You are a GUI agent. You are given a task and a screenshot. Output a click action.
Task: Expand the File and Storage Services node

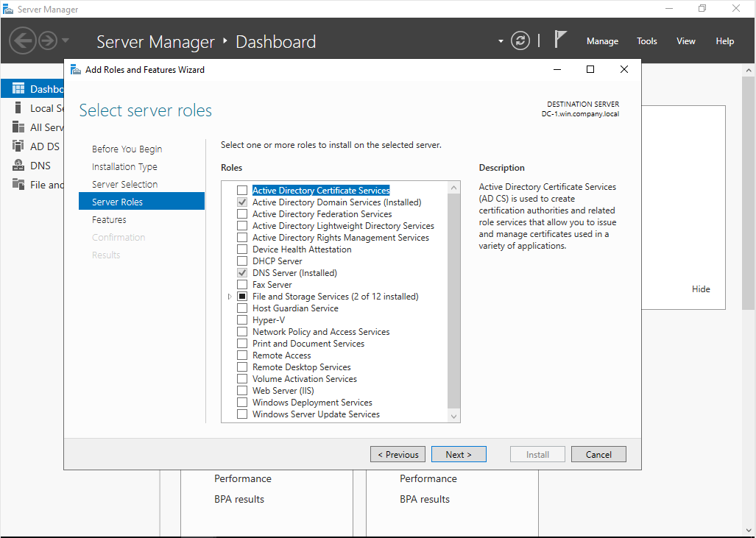pos(230,297)
